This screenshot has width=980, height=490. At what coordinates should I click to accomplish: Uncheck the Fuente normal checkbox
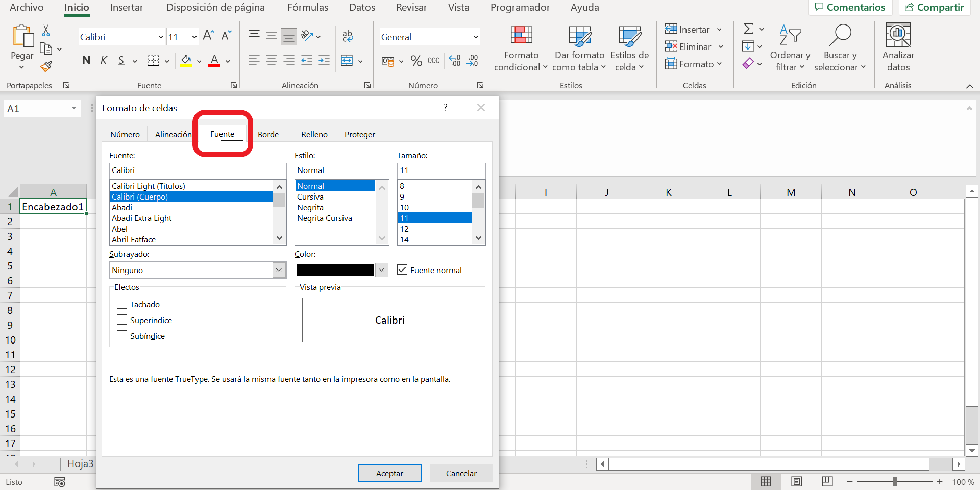402,269
